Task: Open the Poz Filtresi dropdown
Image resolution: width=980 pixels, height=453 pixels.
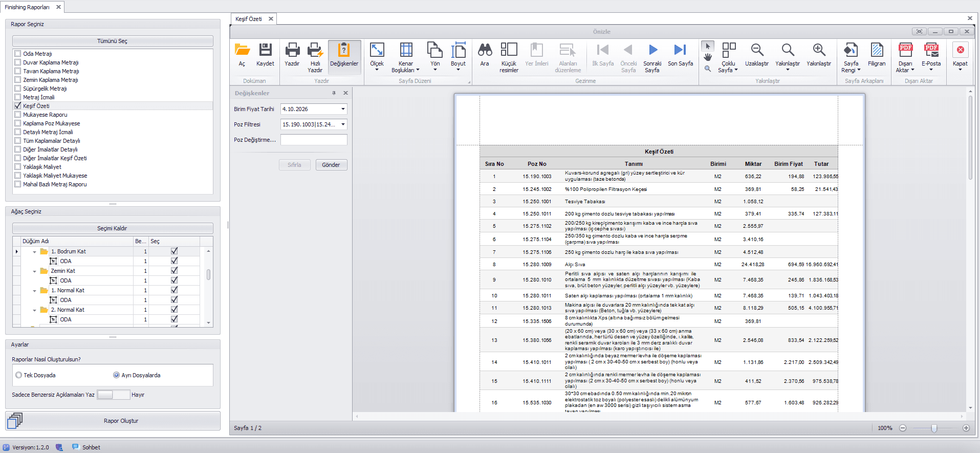Action: click(x=343, y=124)
